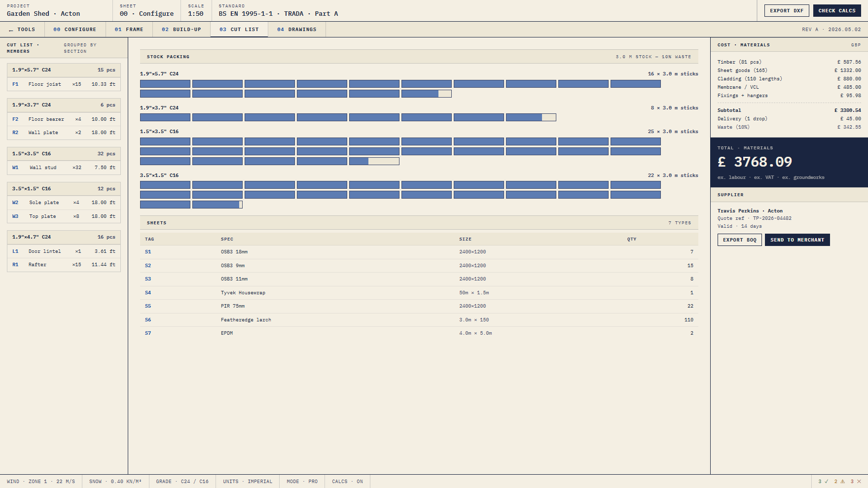
Task: Click the S1 OSB3 18mm sheet row
Action: click(x=419, y=252)
